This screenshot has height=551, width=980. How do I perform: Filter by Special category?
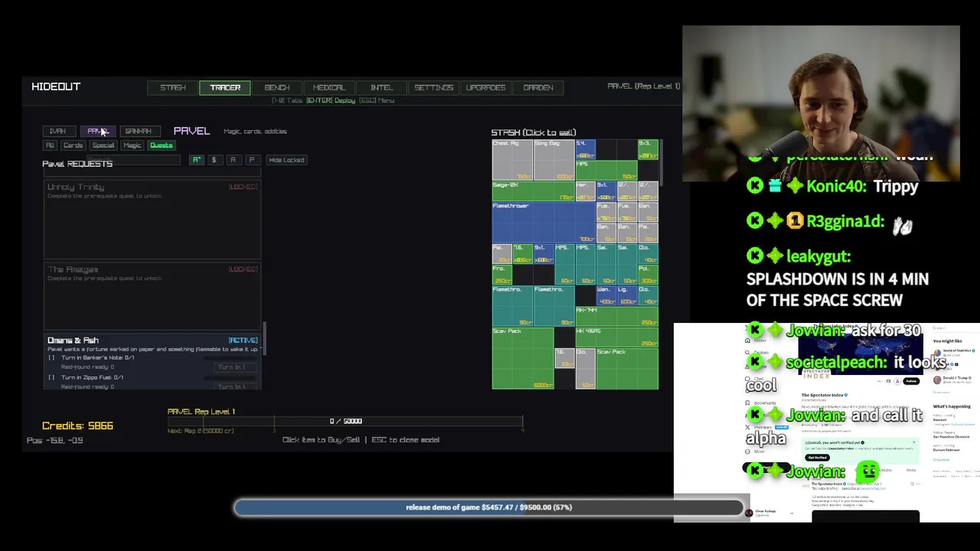103,145
